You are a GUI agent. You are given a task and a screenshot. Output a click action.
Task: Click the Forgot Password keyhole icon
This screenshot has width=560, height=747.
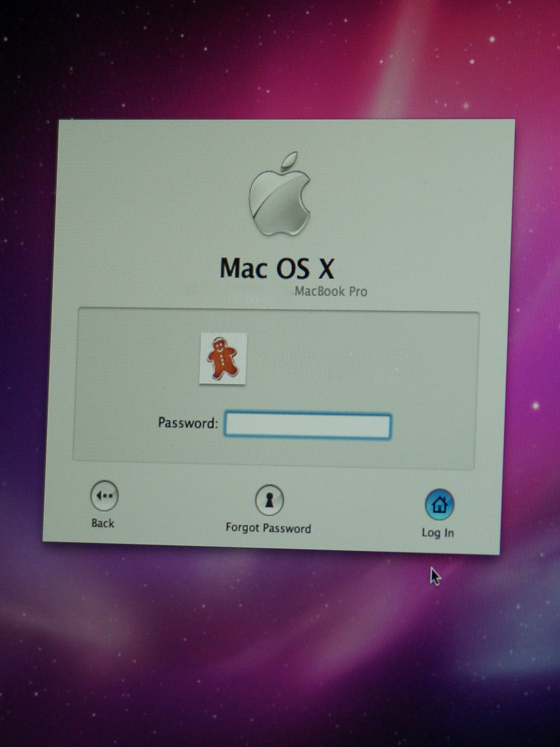(x=269, y=500)
